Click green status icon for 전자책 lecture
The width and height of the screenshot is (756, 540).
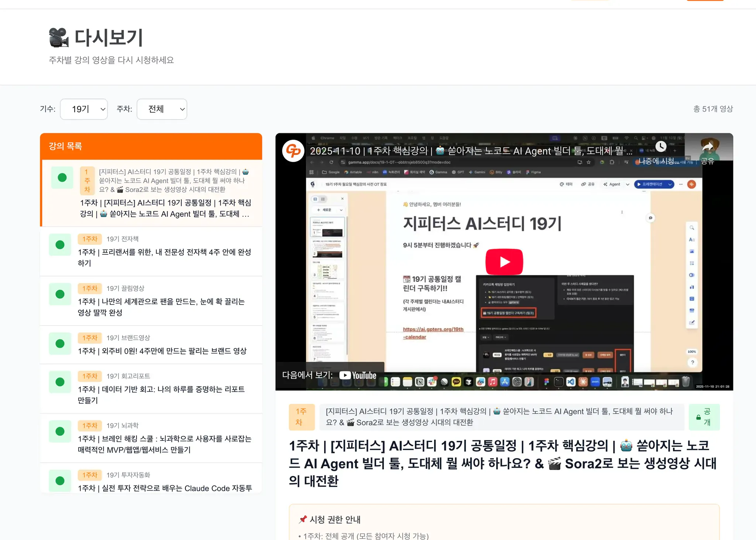click(60, 245)
